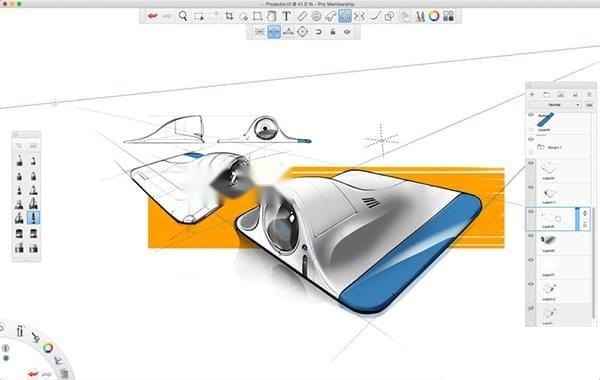Select the highlighted brush in Brush Palette

click(33, 218)
